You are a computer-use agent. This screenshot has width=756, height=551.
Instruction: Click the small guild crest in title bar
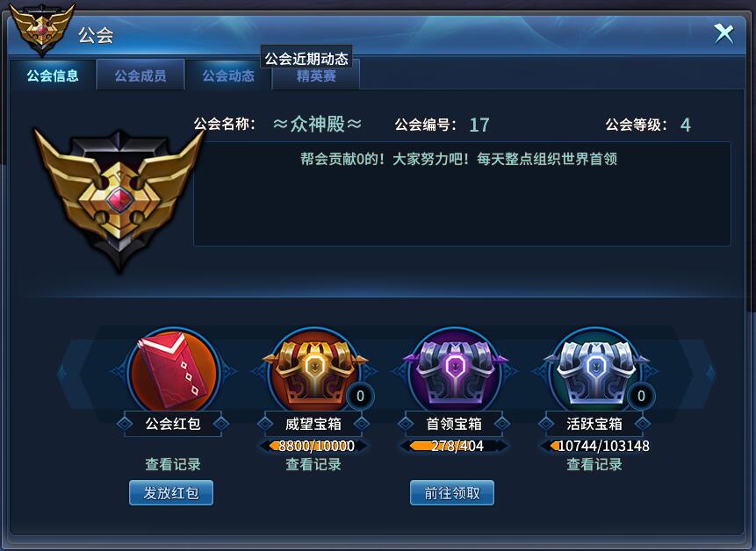click(42, 28)
